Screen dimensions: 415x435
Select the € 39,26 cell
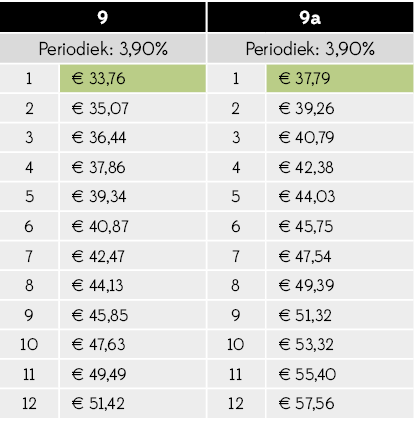point(340,108)
